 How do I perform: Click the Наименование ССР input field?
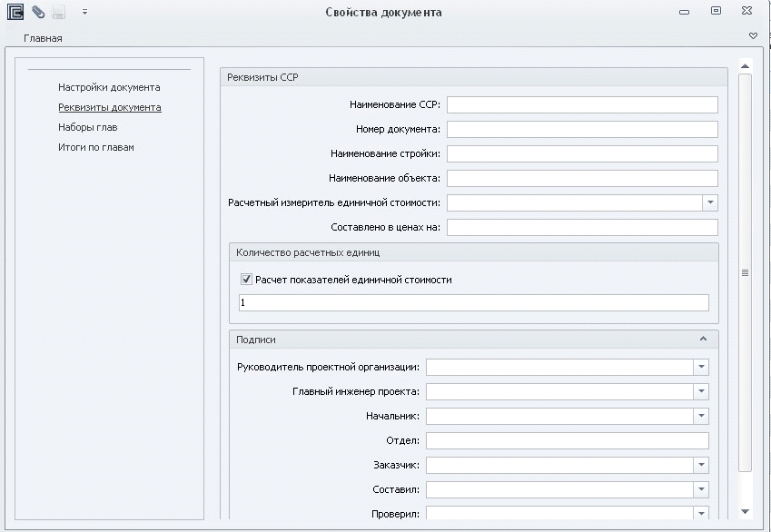[581, 104]
